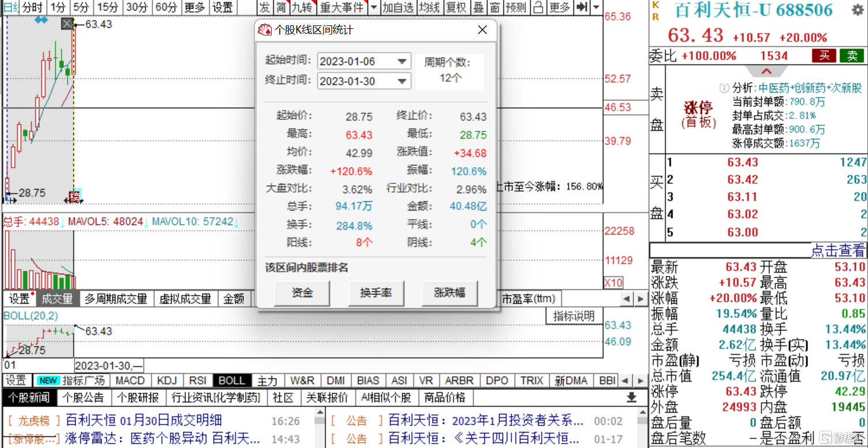Open announcement 2023年1月投资者关系

pyautogui.click(x=487, y=420)
